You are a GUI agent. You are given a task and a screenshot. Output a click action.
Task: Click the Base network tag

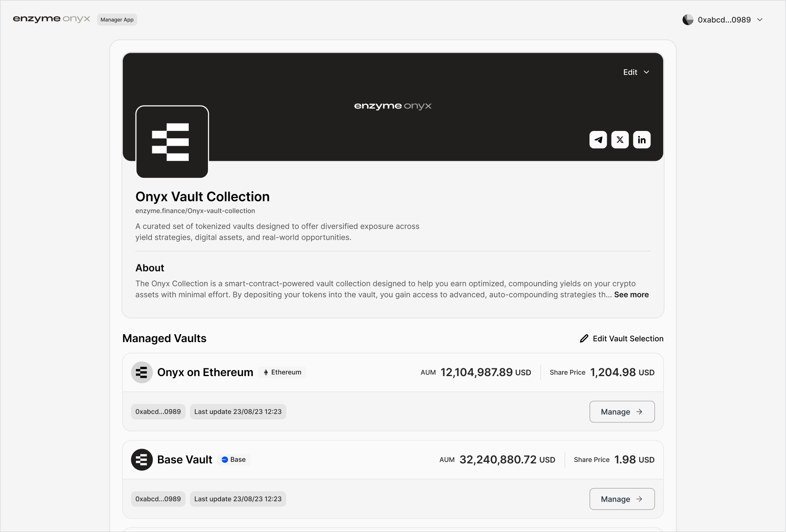234,460
